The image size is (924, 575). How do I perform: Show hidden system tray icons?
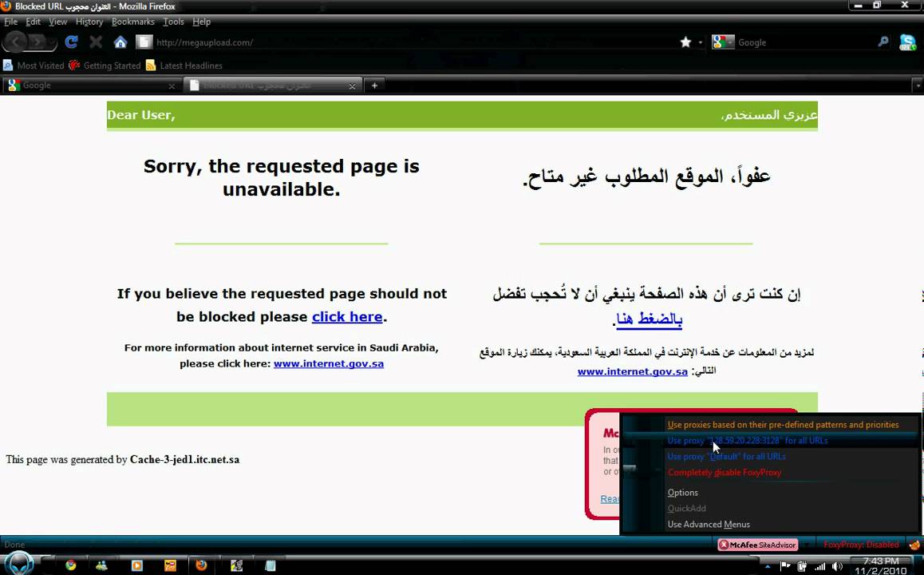[x=768, y=567]
